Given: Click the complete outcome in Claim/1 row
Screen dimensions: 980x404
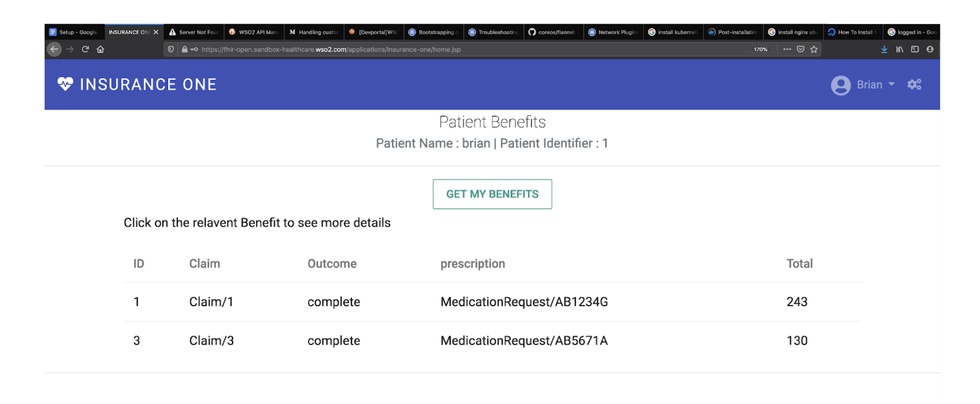Looking at the screenshot, I should [x=334, y=302].
